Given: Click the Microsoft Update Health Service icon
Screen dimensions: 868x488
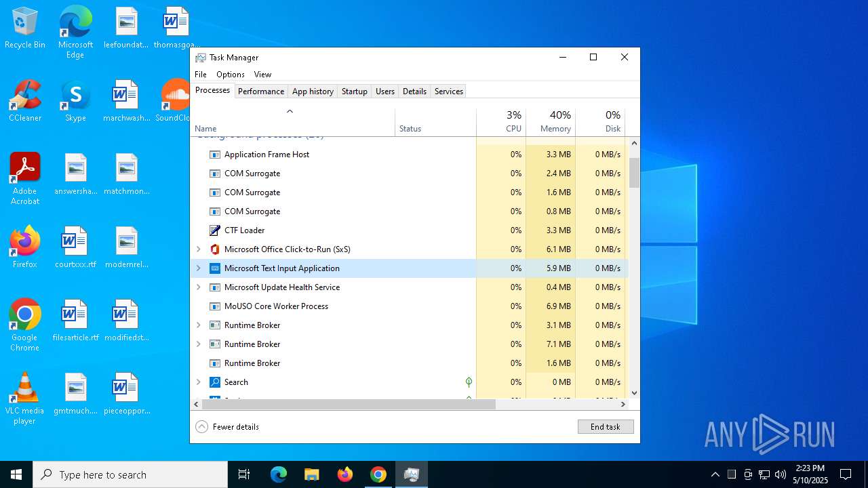Looking at the screenshot, I should point(215,287).
